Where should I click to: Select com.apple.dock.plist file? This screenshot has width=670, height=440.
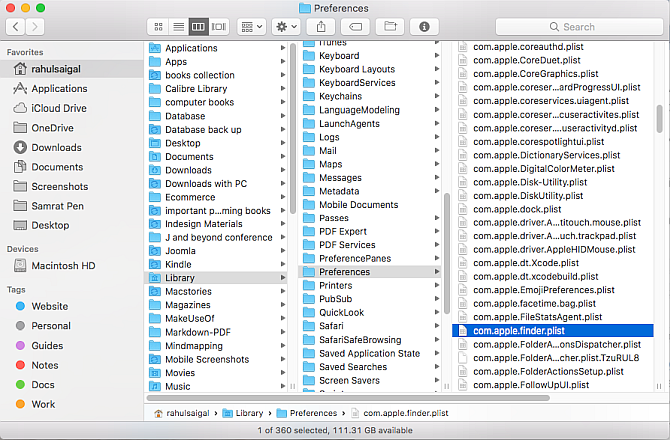[x=553, y=209]
